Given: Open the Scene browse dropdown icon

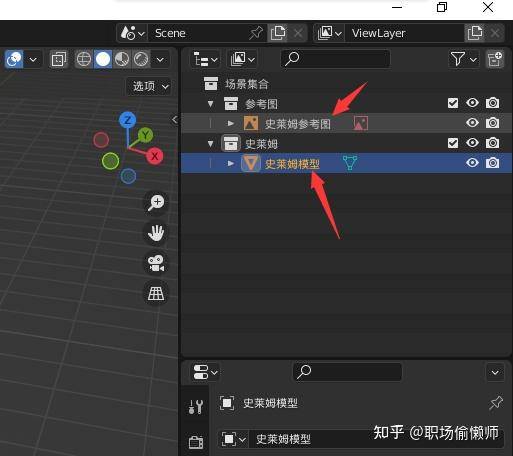Looking at the screenshot, I should pyautogui.click(x=132, y=33).
